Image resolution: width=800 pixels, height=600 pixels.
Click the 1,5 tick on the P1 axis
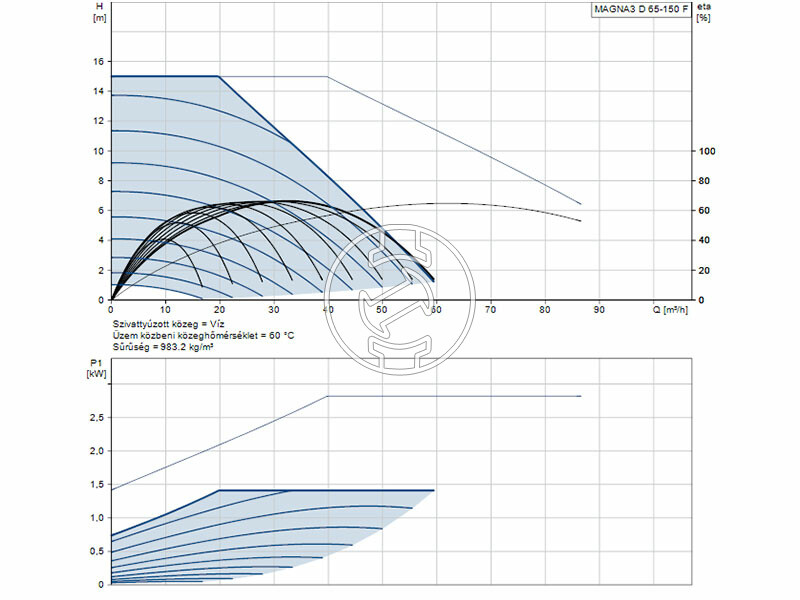(97, 484)
